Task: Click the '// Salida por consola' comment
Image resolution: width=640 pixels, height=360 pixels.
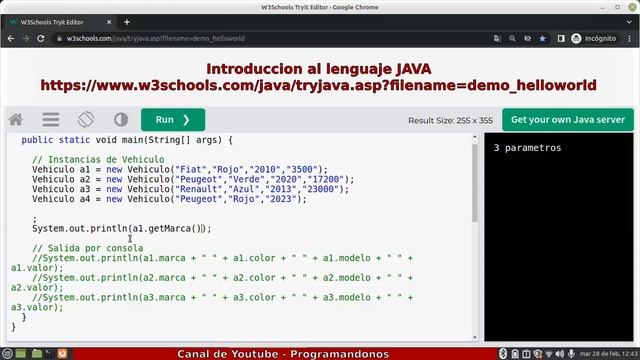Action: click(87, 248)
